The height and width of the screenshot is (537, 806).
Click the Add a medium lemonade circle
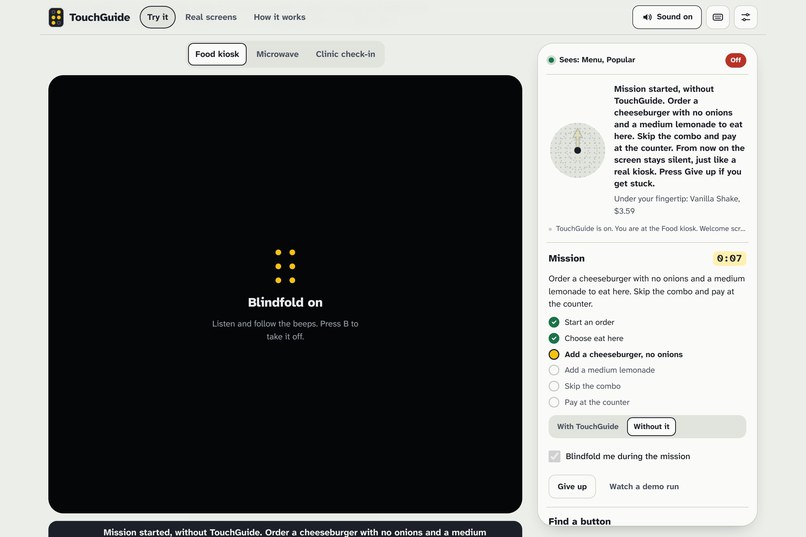pos(554,370)
